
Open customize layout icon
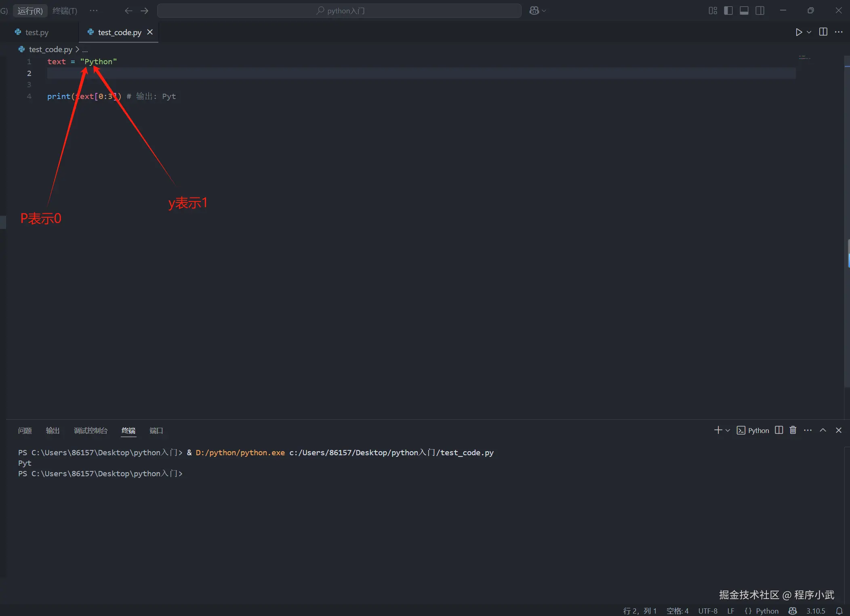coord(713,11)
